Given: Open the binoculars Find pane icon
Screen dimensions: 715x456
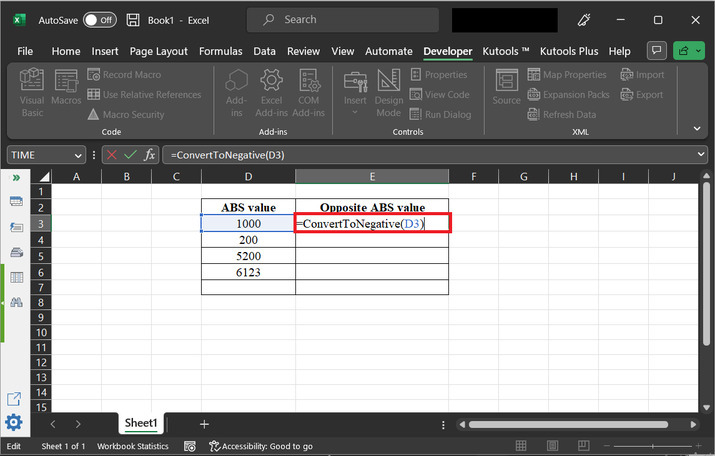Looking at the screenshot, I should (x=16, y=302).
